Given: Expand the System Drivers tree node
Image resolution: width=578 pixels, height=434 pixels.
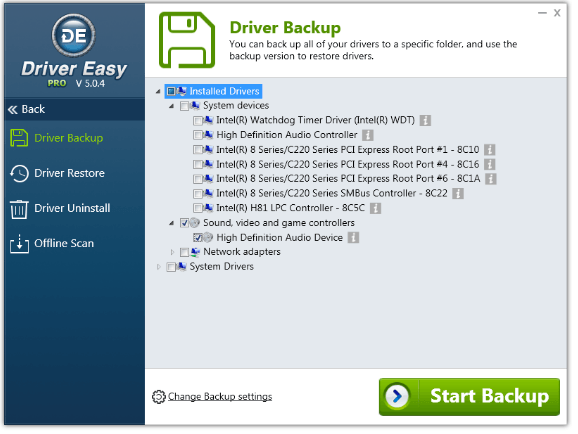Looking at the screenshot, I should pyautogui.click(x=159, y=267).
